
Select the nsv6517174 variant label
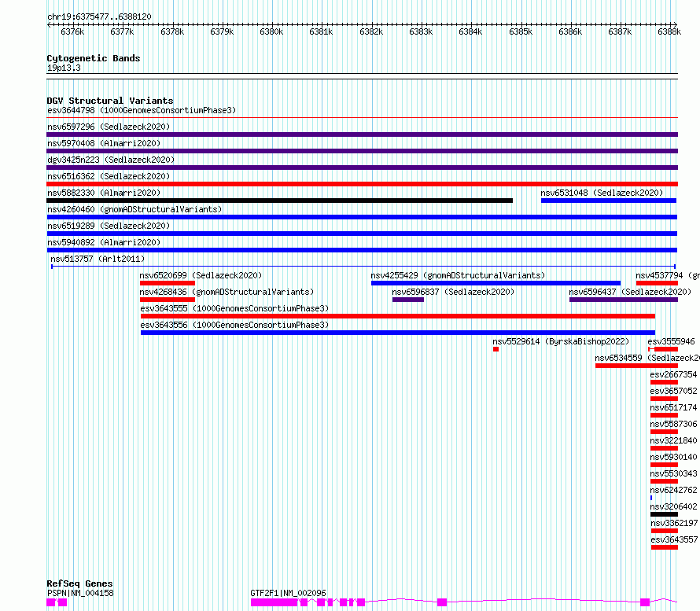tap(673, 407)
